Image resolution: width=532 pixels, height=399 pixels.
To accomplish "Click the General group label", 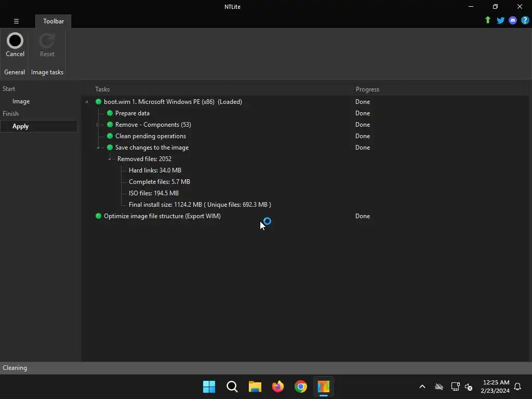I will pyautogui.click(x=14, y=72).
